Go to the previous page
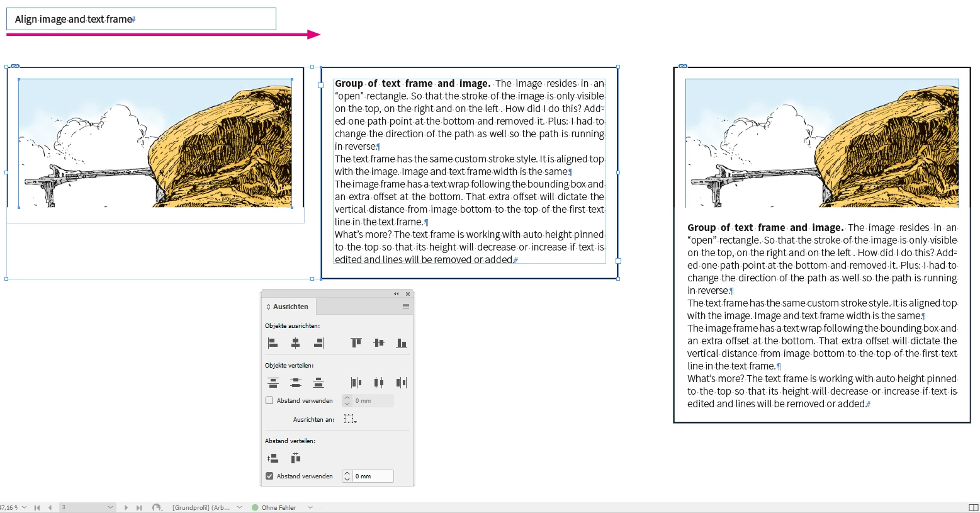The height and width of the screenshot is (513, 980). pos(50,507)
